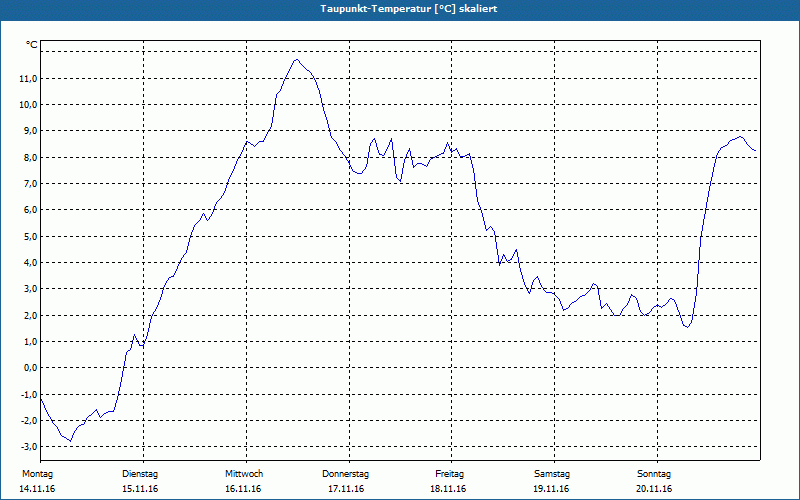Click the 2,0 y-axis value
Screen dimensions: 800x500
click(30, 316)
